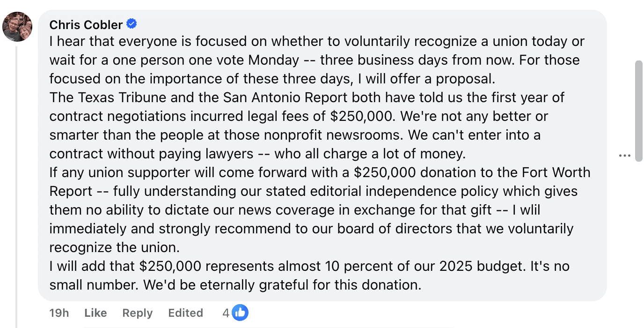The height and width of the screenshot is (328, 644).
Task: Click the blue thumbs-up reaction icon
Action: click(240, 312)
